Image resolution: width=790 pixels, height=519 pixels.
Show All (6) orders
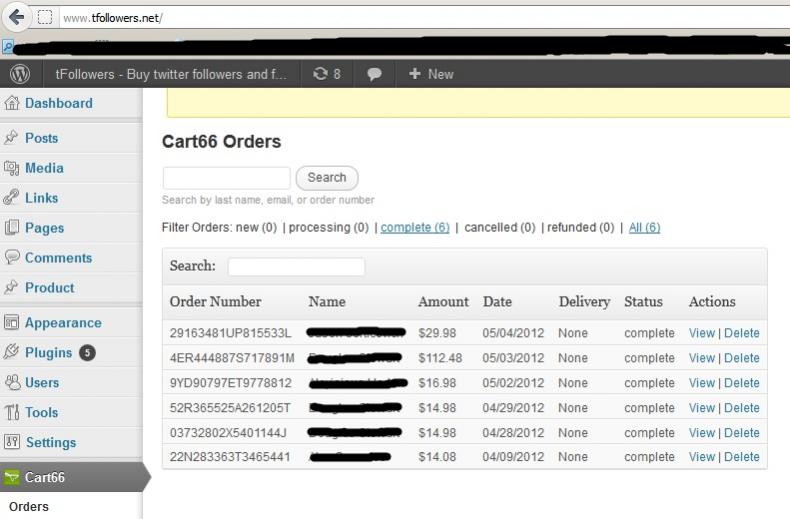[644, 227]
